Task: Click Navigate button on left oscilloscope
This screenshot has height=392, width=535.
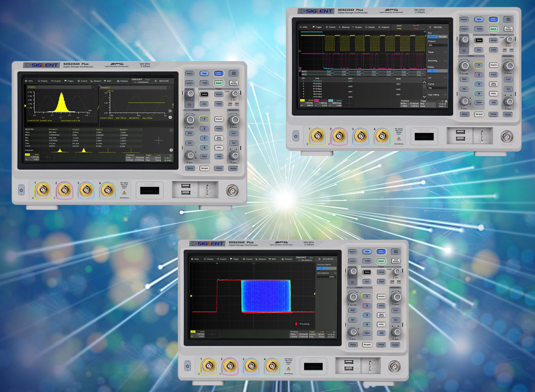Action: [205, 168]
